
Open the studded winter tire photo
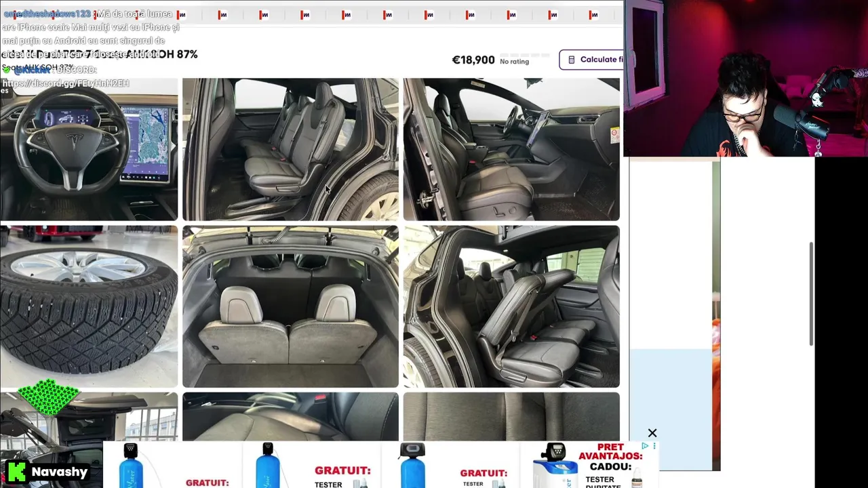point(89,306)
